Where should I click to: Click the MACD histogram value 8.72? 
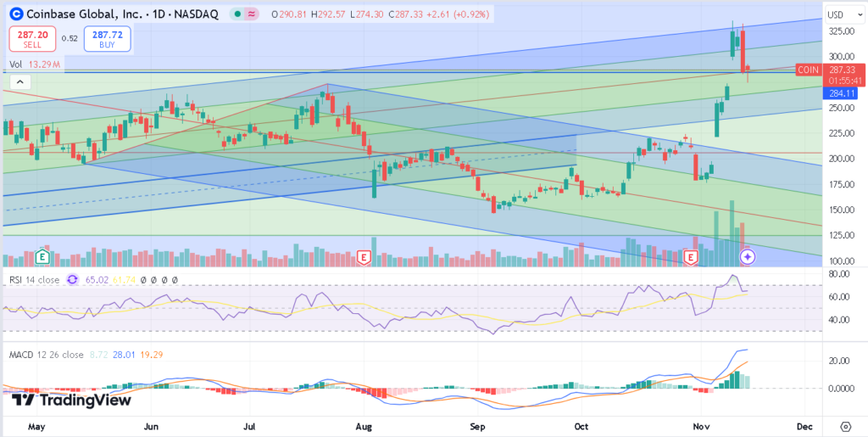pyautogui.click(x=97, y=355)
